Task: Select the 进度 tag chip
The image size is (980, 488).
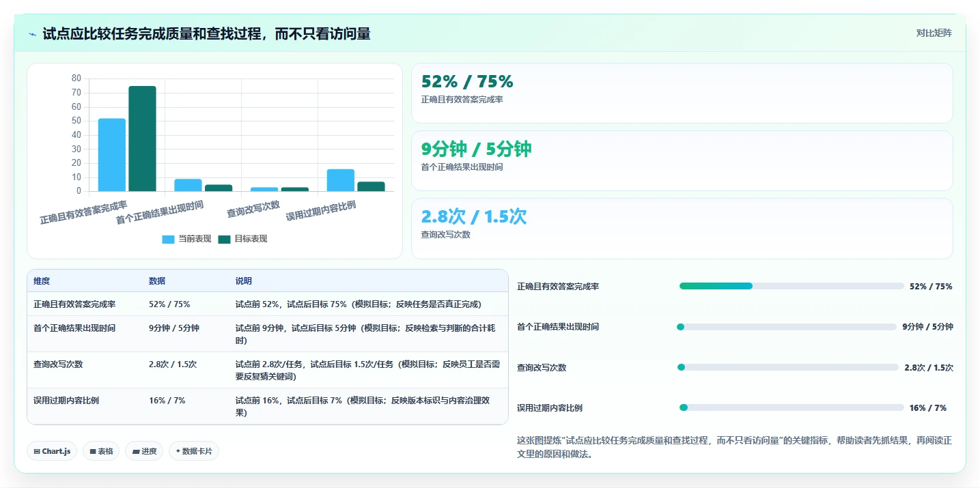Action: point(144,451)
